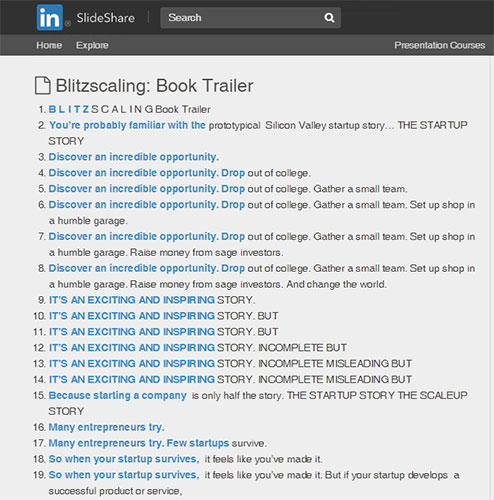Open slide 9 'IT'S AN EXCITING AND INSPIRING' link

coord(132,300)
